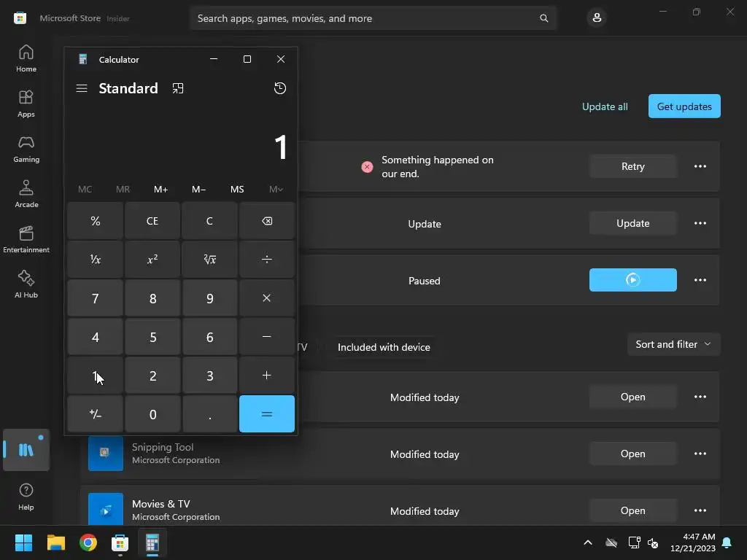Viewport: 747px width, 560px height.
Task: Click the plus/minus sign toggle key
Action: coord(96,414)
